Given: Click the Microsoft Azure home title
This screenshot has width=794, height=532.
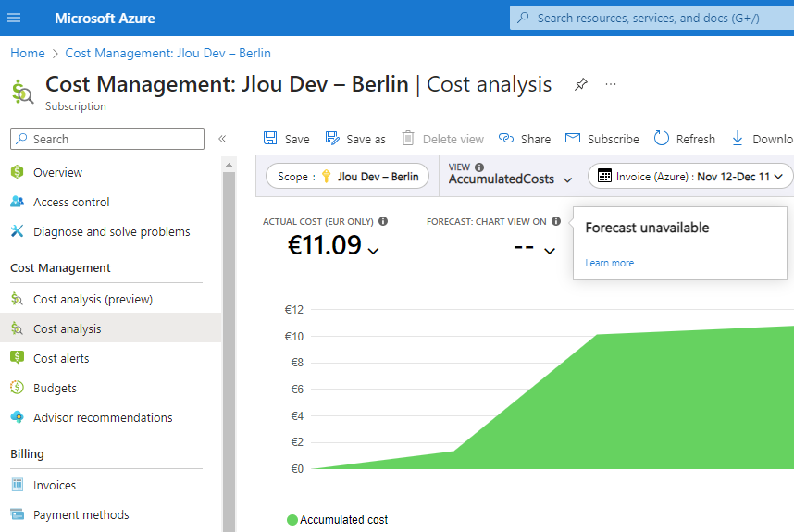Looking at the screenshot, I should click(x=105, y=19).
